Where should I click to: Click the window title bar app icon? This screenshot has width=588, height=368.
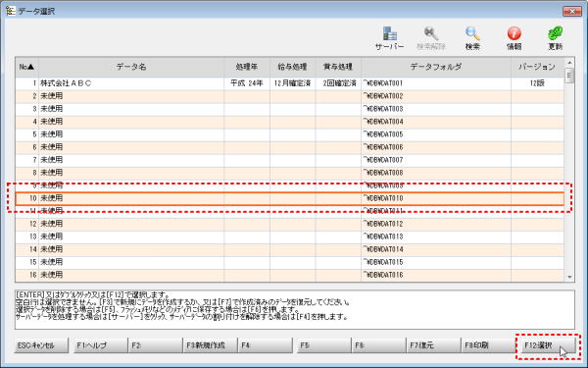coord(11,11)
